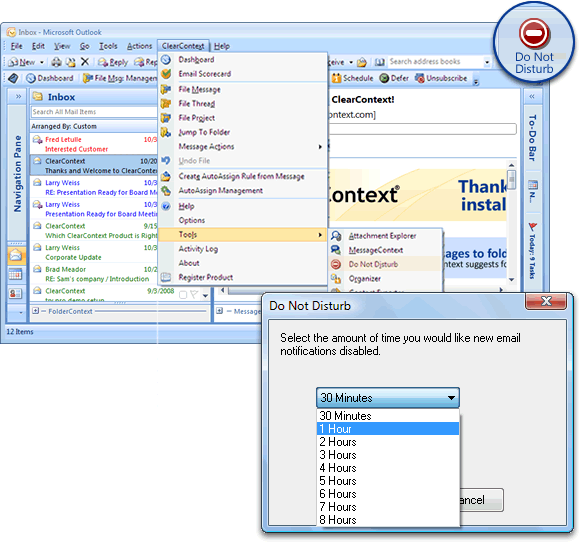Select MessageContext in Tools submenu

(385, 250)
